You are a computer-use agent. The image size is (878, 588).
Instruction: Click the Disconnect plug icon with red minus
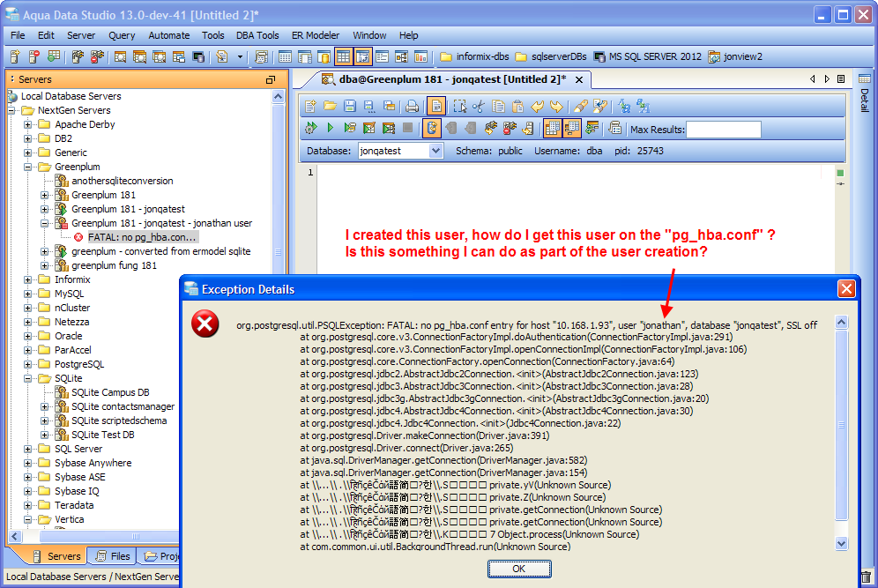[510, 128]
